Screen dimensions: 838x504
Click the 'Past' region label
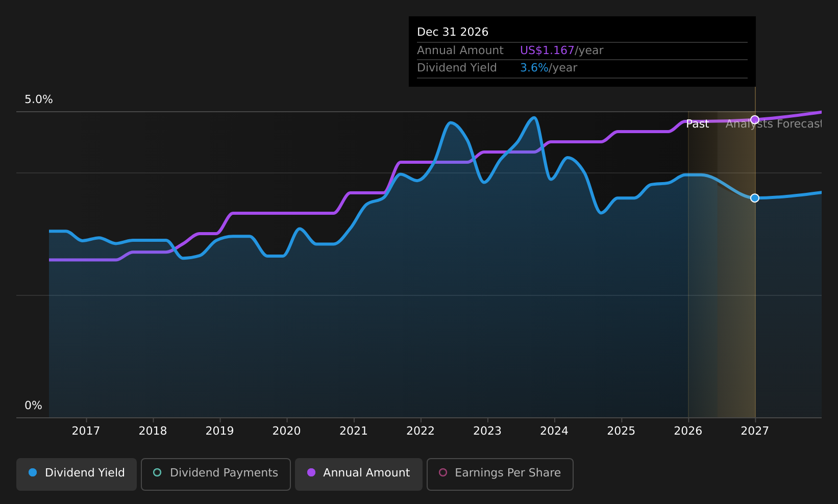point(697,124)
